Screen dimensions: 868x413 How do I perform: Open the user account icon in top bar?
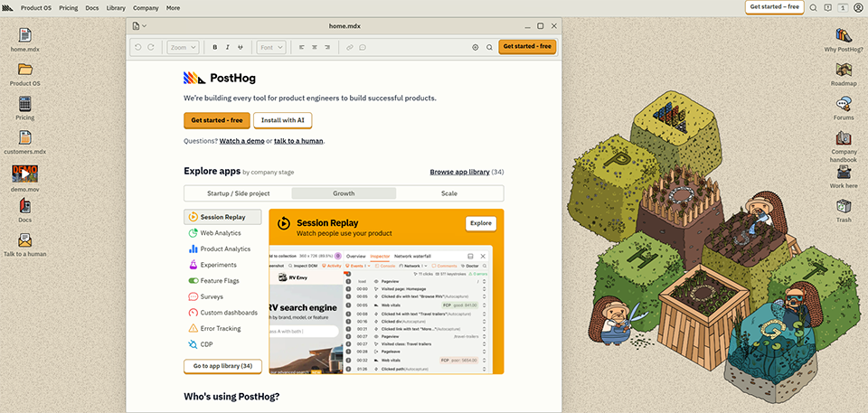point(858,8)
